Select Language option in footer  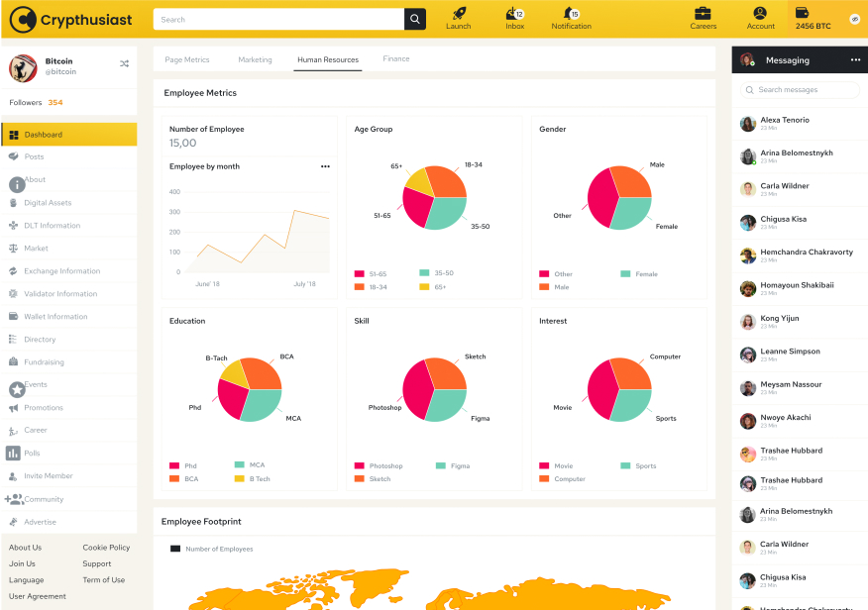[27, 580]
